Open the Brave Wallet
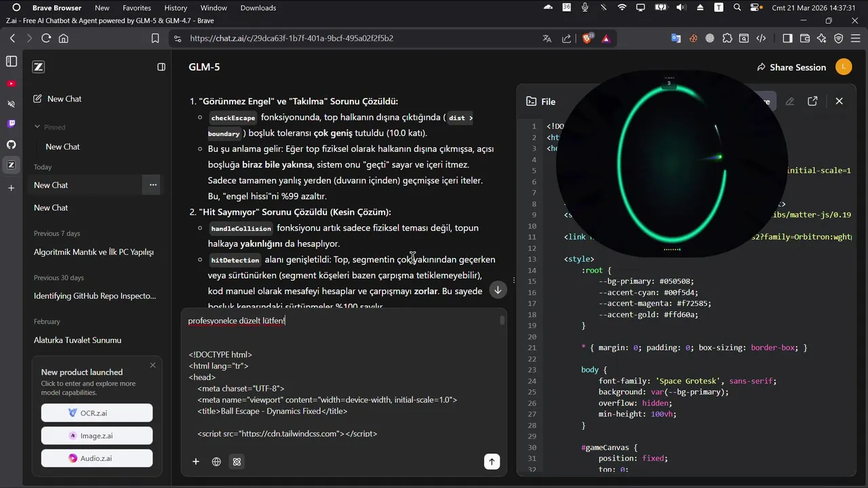The image size is (868, 488). coord(805,39)
